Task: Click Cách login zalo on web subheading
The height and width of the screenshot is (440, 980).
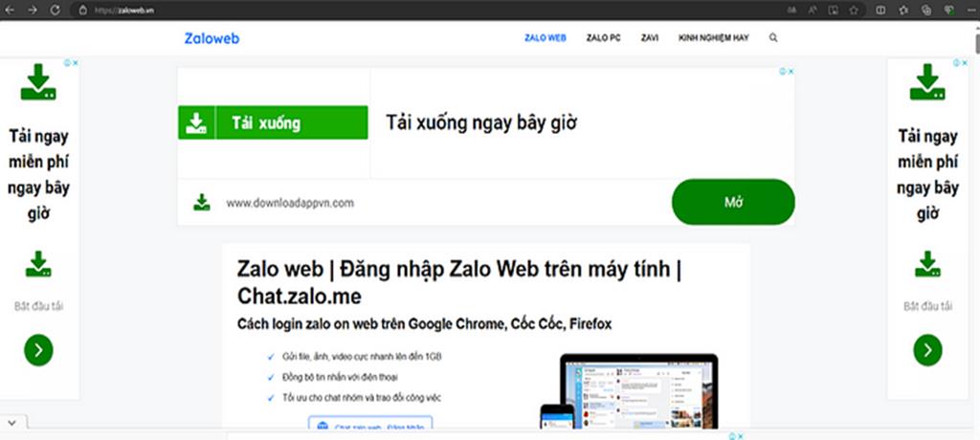Action: click(424, 324)
